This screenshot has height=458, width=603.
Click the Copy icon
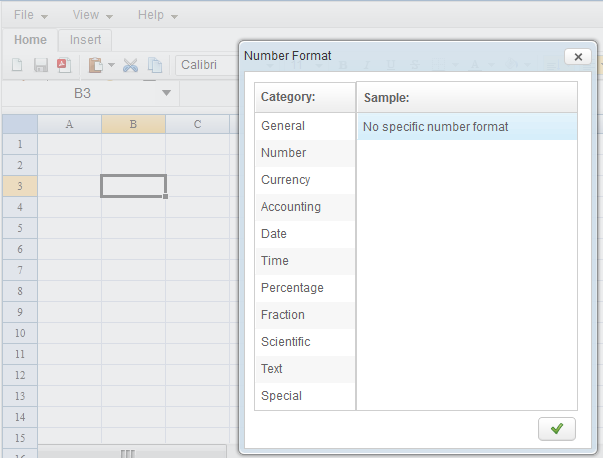coord(155,65)
